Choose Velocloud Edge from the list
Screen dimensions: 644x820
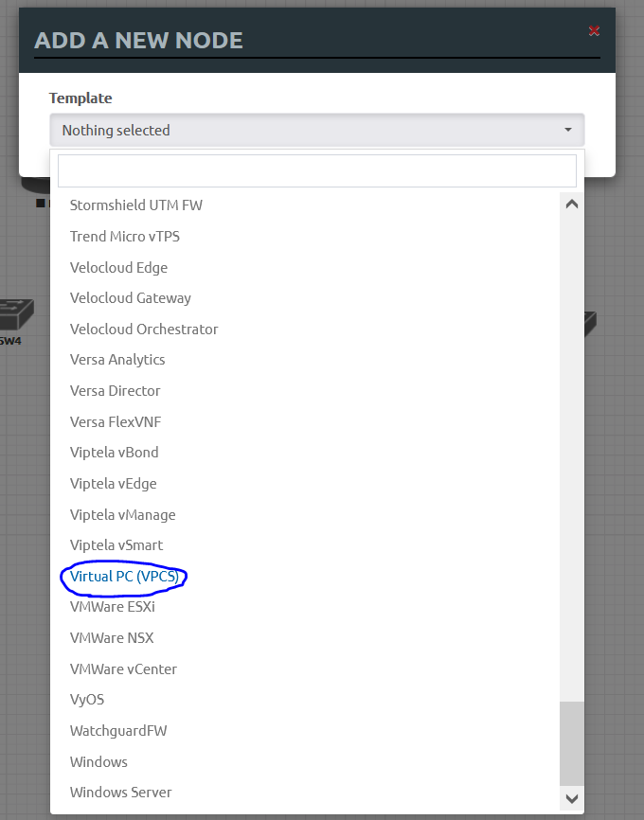(x=118, y=267)
